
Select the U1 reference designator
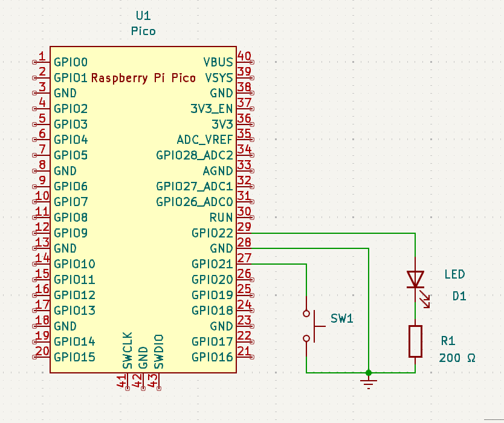[x=143, y=16]
